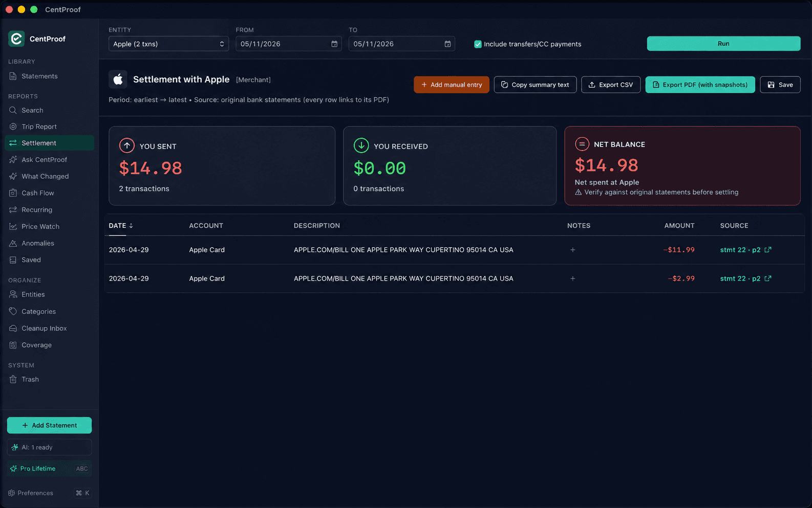Click the To date field
The height and width of the screenshot is (508, 812).
[401, 44]
